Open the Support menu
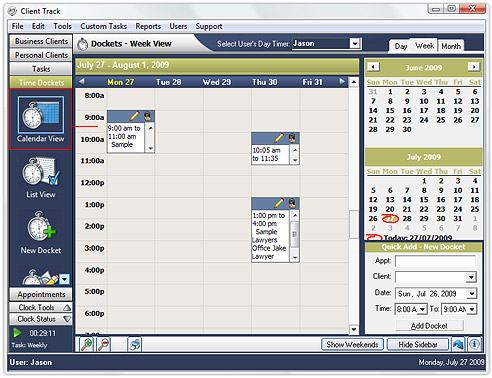The width and height of the screenshot is (492, 378). coord(209,26)
